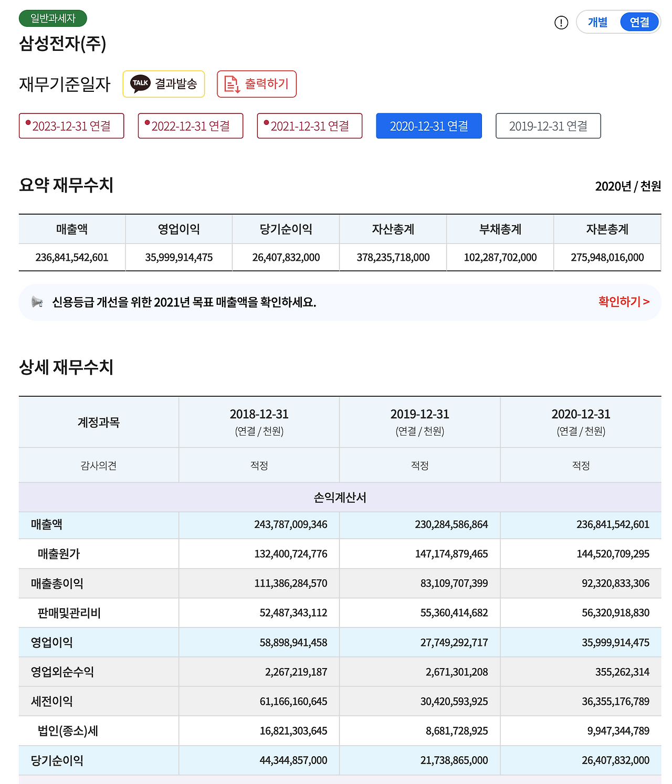Click the highlighted 2020-12-31 연결 button
The image size is (672, 784).
pyautogui.click(x=429, y=125)
